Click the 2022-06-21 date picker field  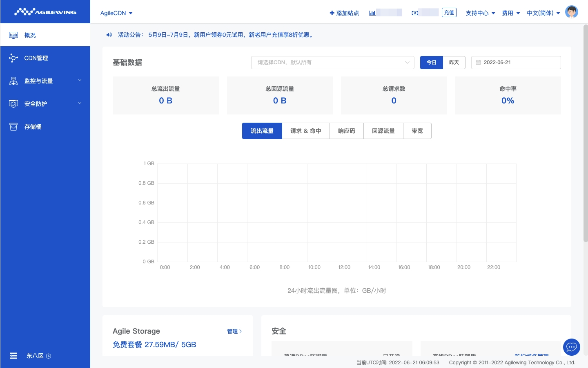coord(516,63)
